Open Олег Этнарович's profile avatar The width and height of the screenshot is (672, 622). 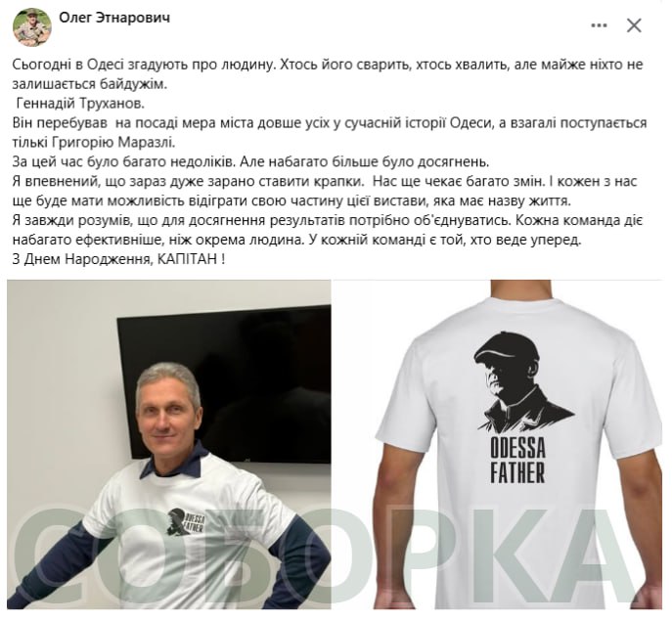point(32,27)
